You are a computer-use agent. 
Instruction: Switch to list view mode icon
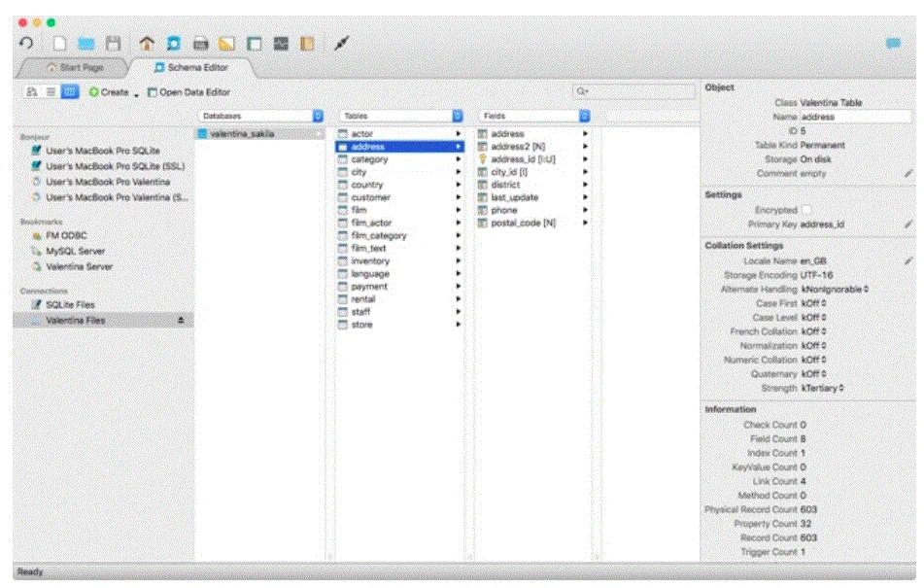pos(51,92)
